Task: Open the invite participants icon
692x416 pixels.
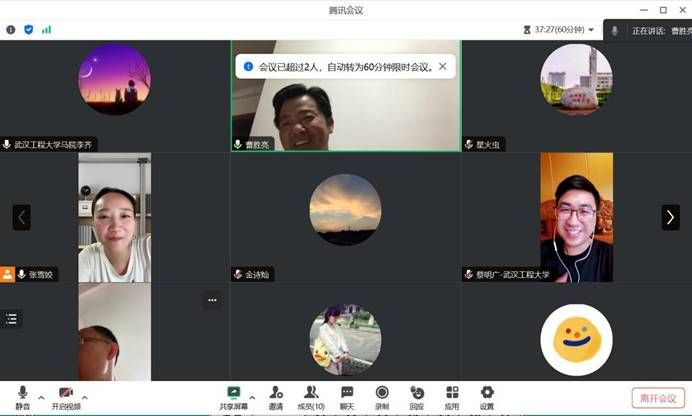Action: (276, 394)
